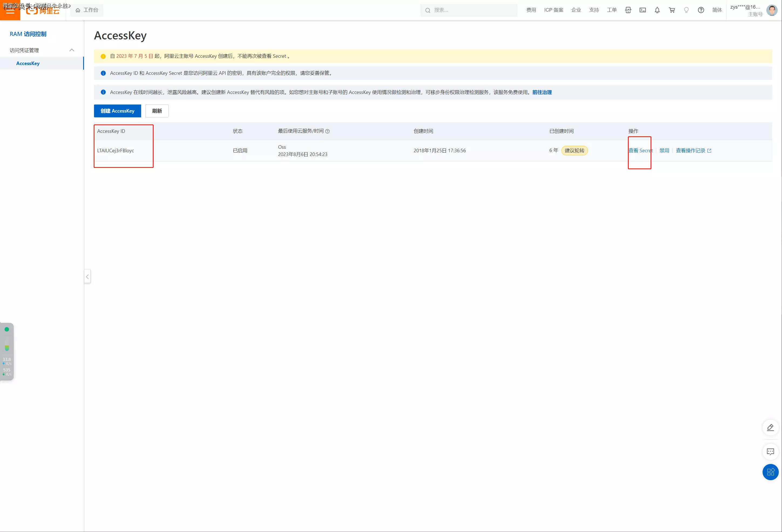This screenshot has height=532, width=782.
Task: Click the info icon beside 最后使用云服务/时间
Action: click(327, 131)
